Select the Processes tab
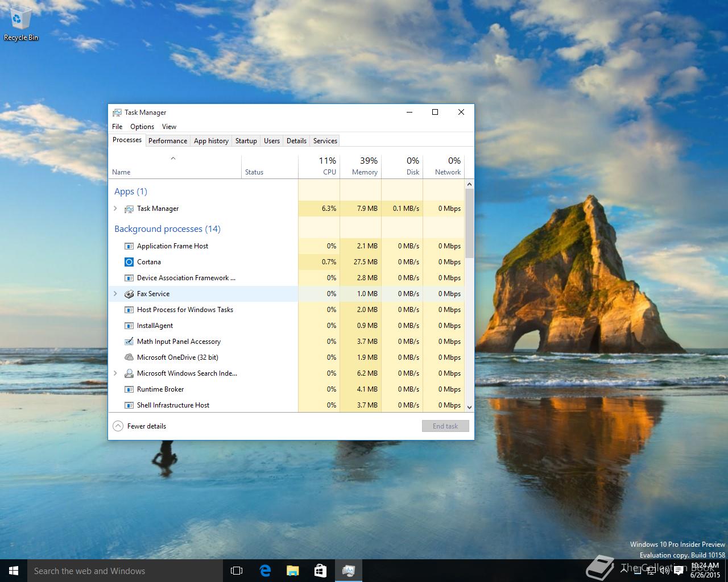Screen dimensions: 728x582 (127, 140)
